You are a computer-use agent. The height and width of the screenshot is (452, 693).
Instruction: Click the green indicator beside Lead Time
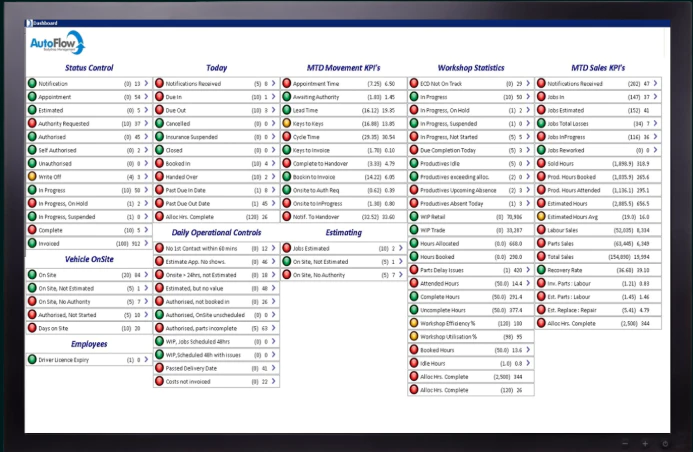[x=286, y=110]
